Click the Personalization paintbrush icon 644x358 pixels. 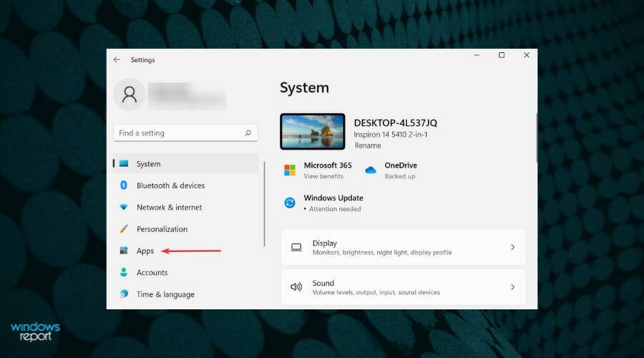click(x=124, y=228)
